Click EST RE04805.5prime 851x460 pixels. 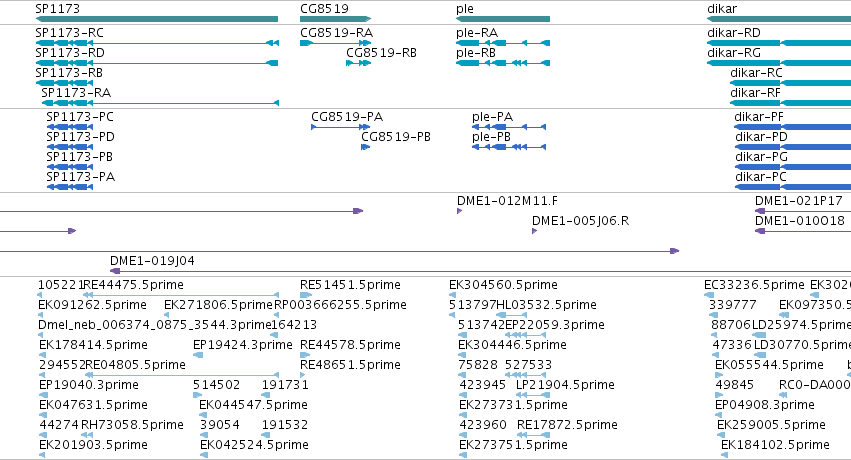tap(136, 365)
